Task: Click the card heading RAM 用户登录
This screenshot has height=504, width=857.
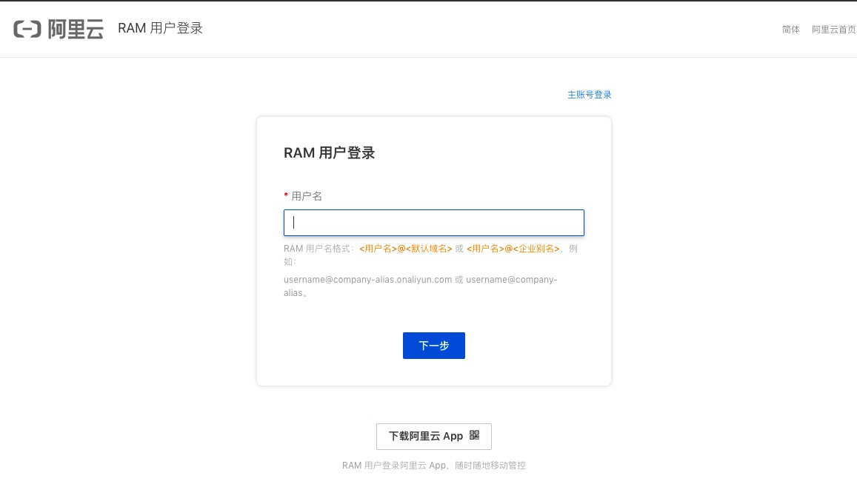Action: coord(329,153)
